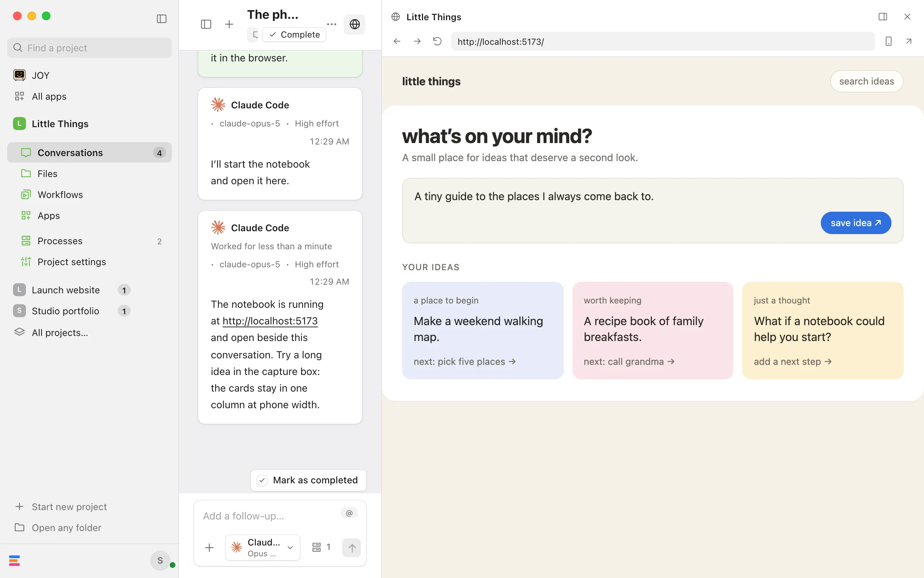
Task: Open Apps under Little Things
Action: click(90, 216)
